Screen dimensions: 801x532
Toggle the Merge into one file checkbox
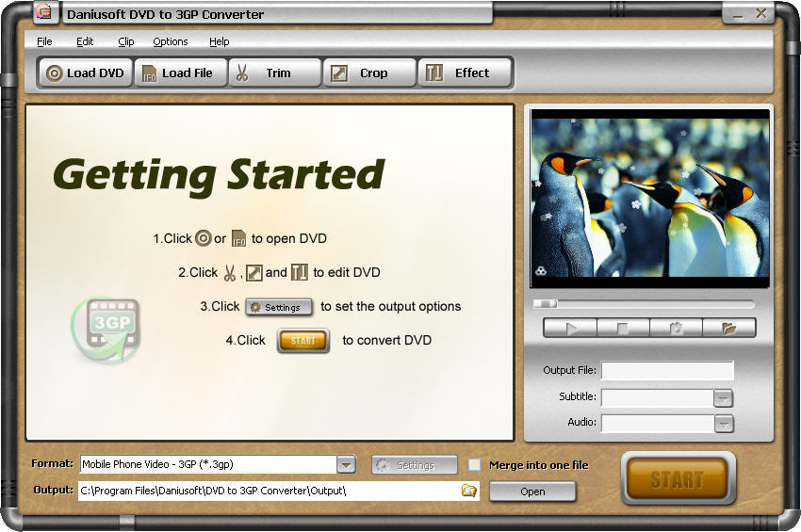pos(475,464)
